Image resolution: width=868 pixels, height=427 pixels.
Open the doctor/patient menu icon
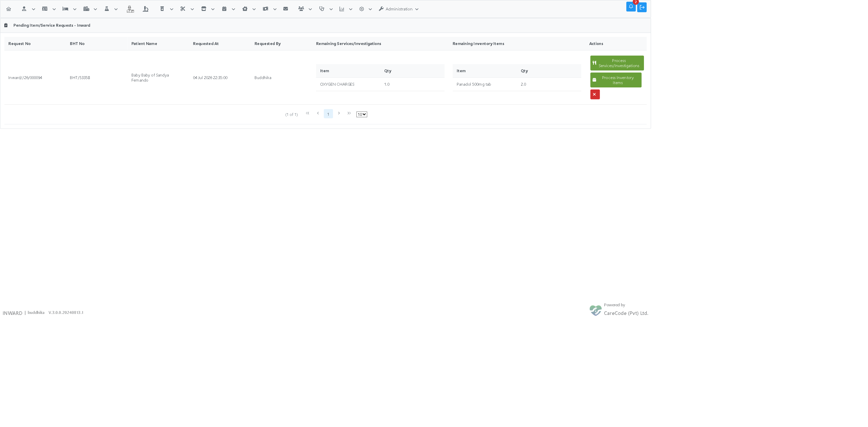24,9
